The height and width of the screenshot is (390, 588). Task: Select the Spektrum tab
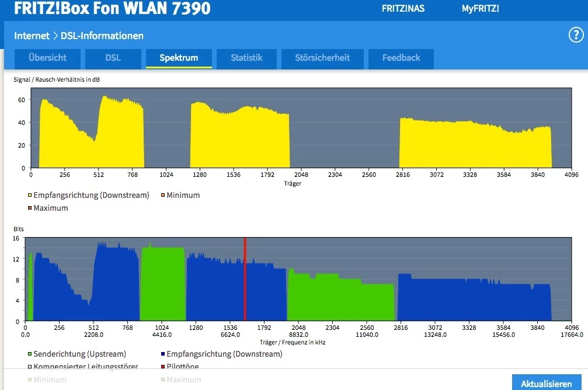pos(179,58)
